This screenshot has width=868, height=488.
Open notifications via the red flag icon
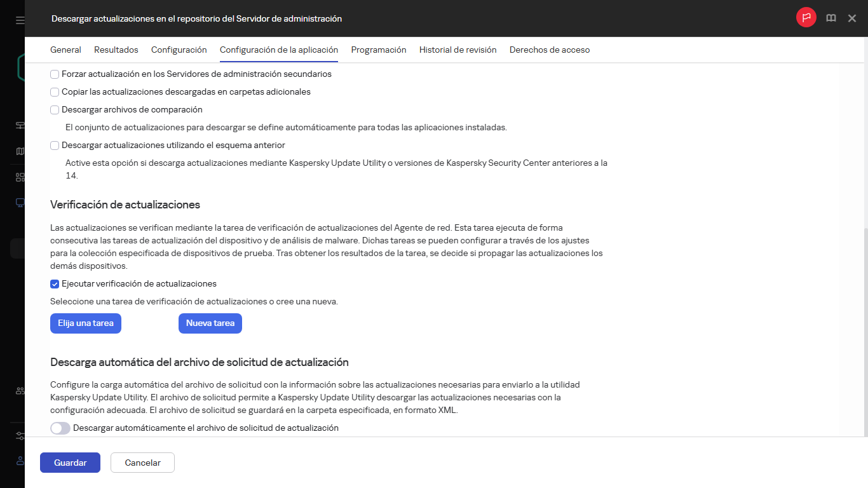[807, 18]
